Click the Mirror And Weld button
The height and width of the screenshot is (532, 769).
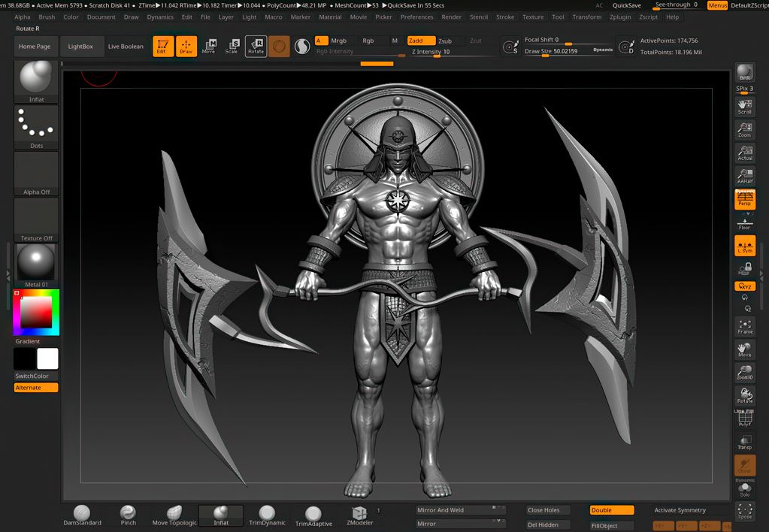tap(461, 510)
